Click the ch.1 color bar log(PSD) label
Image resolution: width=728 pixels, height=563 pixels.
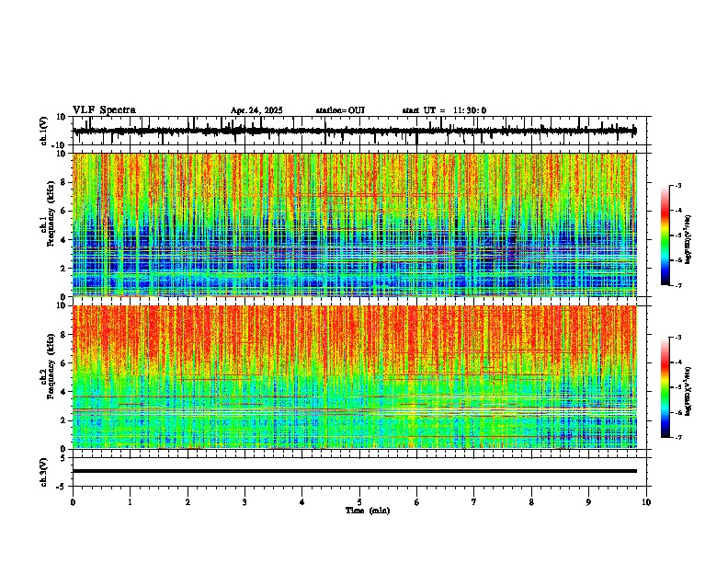[x=688, y=240]
